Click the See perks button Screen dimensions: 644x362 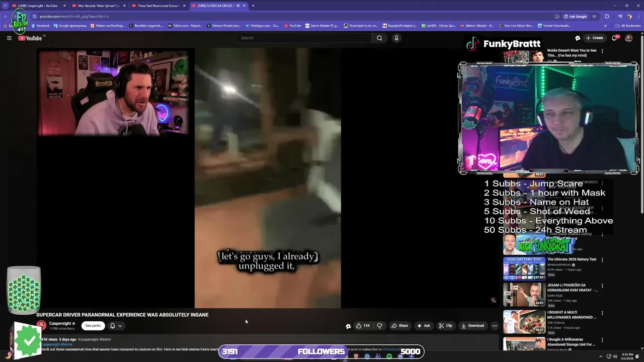tap(93, 326)
